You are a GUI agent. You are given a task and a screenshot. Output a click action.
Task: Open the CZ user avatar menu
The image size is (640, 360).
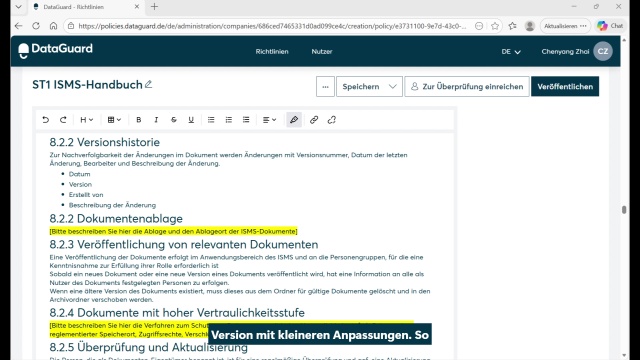coord(603,51)
